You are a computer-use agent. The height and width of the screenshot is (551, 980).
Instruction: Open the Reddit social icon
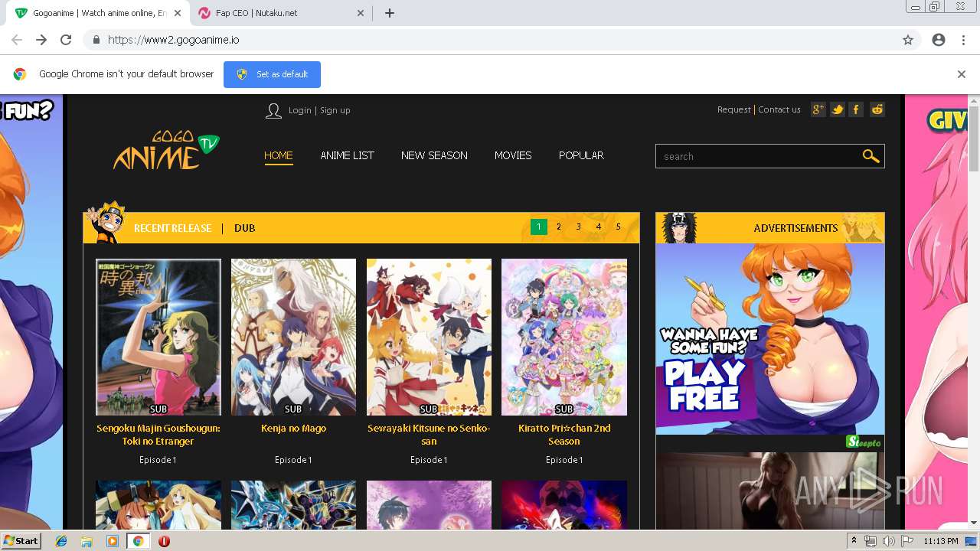coord(877,109)
